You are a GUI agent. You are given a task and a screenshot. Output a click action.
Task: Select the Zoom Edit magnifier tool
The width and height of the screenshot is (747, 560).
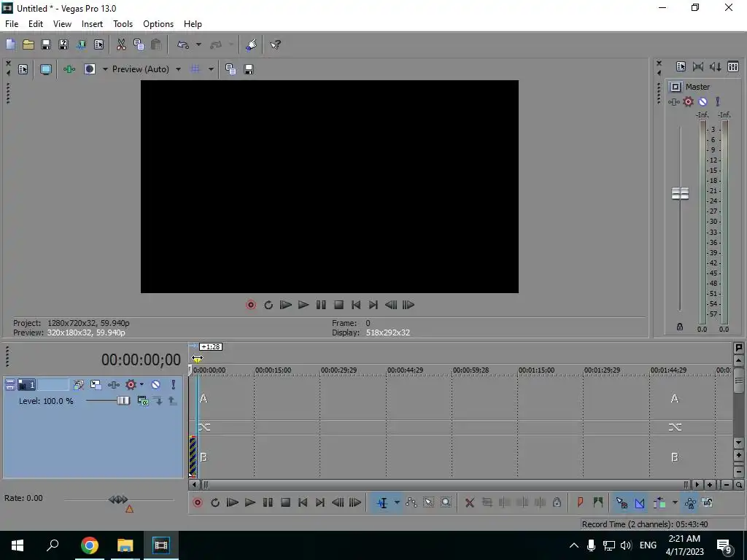click(x=446, y=502)
